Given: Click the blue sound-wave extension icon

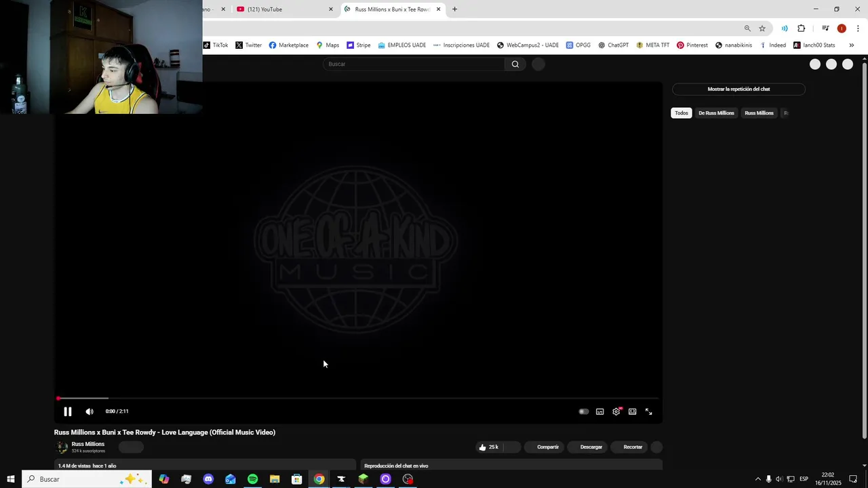Looking at the screenshot, I should 785,28.
